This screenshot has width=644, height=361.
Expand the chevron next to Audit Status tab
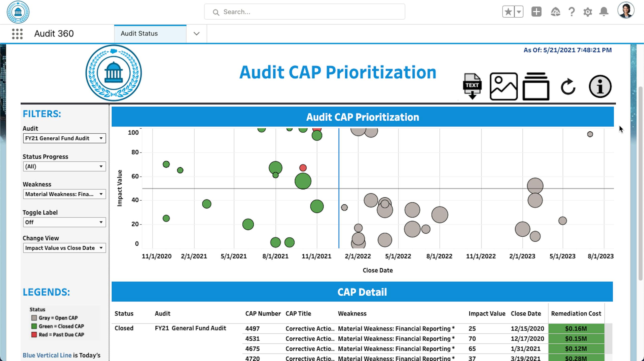pos(196,33)
